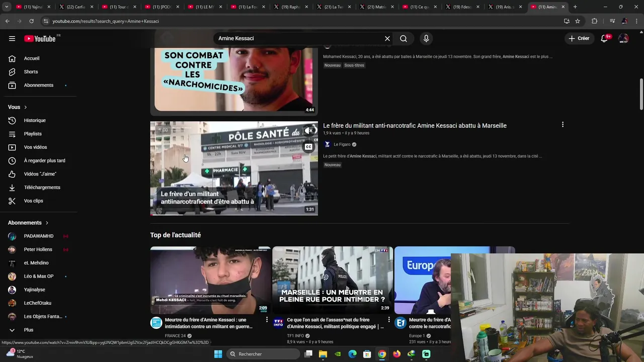Switch to the "(11) Yajina" tab
Viewport: 644px width, 362px height.
click(x=33, y=7)
